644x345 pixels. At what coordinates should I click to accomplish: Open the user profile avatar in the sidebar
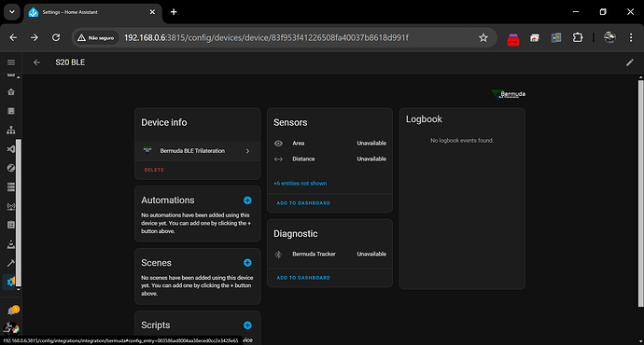[x=11, y=328]
